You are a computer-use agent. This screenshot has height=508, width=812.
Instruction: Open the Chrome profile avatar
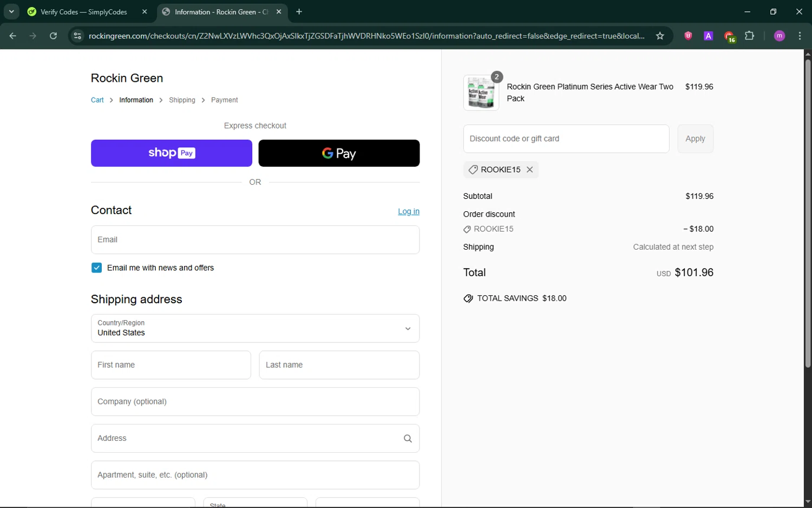pyautogui.click(x=780, y=36)
